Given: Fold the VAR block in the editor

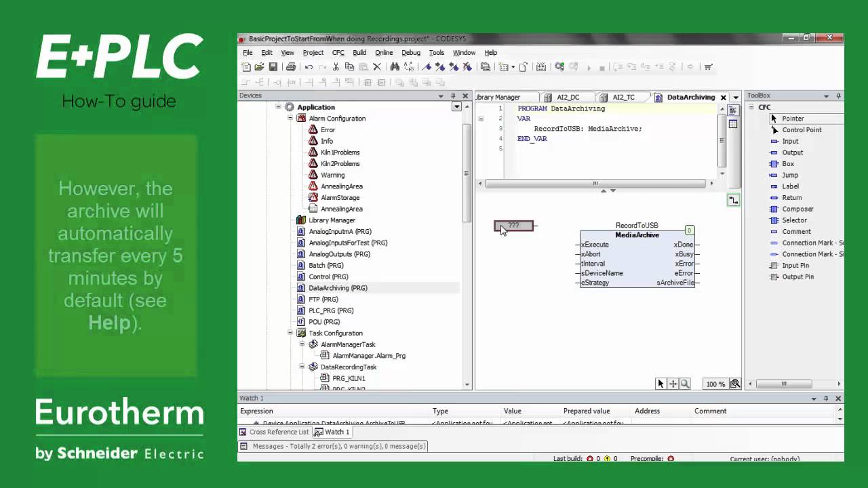Looking at the screenshot, I should [x=481, y=119].
